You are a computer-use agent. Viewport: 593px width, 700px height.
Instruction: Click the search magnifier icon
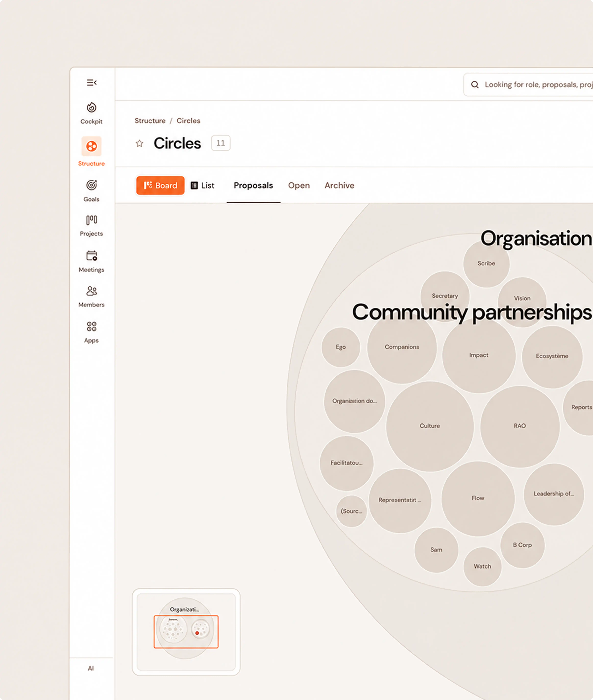(475, 85)
